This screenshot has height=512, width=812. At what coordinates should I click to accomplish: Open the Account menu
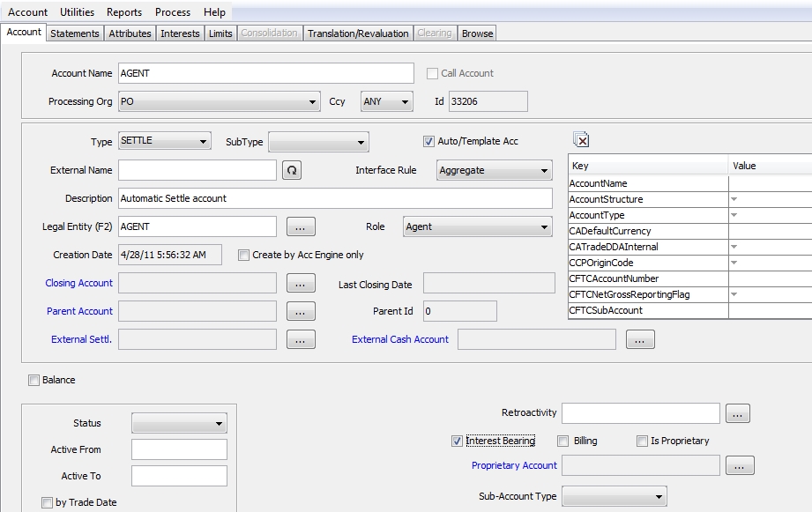tap(27, 12)
